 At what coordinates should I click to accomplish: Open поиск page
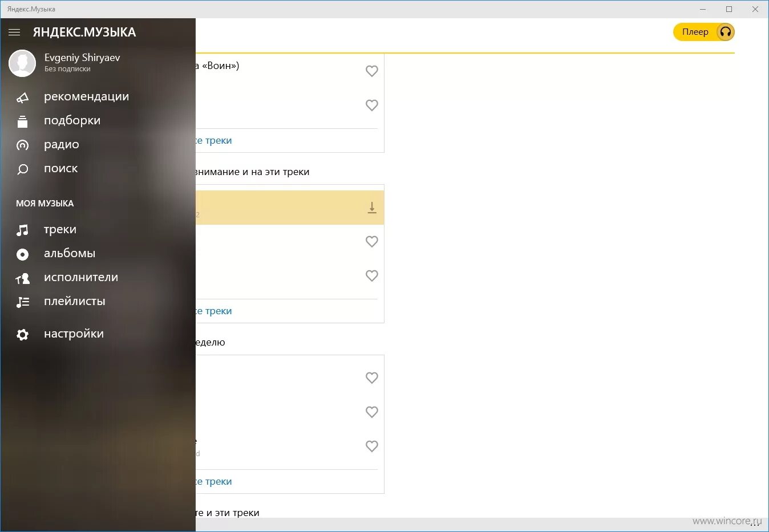coord(61,169)
